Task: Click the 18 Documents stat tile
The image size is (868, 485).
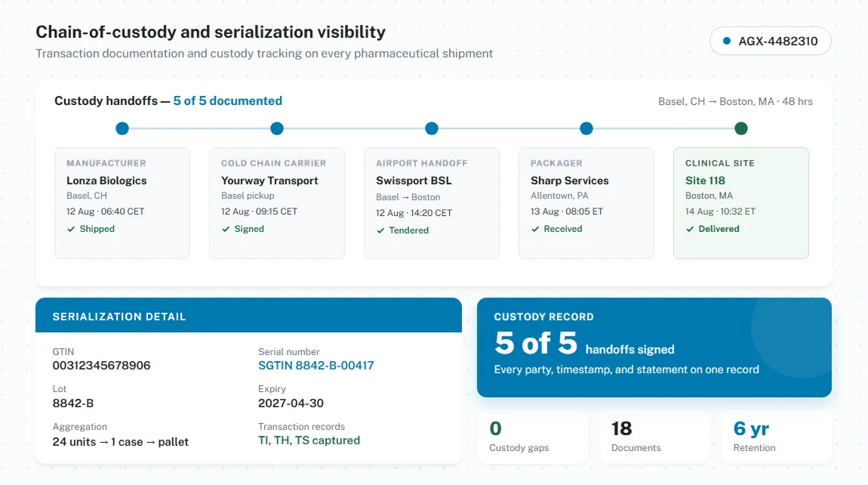Action: [x=654, y=437]
